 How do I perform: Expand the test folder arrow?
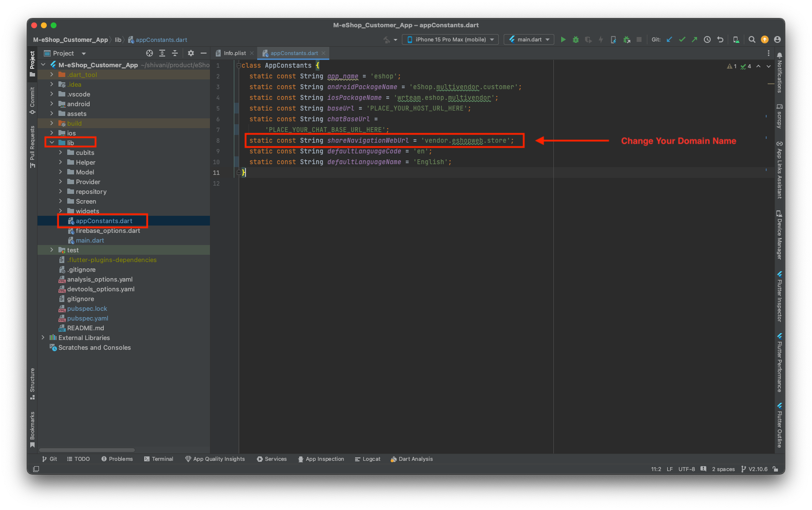(x=52, y=250)
